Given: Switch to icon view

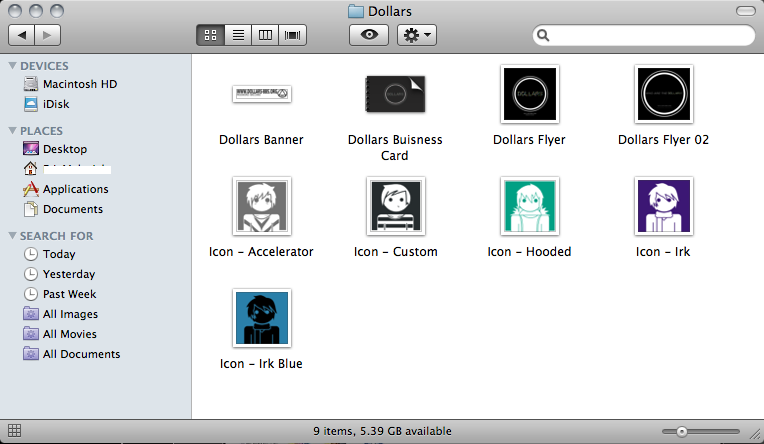Looking at the screenshot, I should click(210, 35).
